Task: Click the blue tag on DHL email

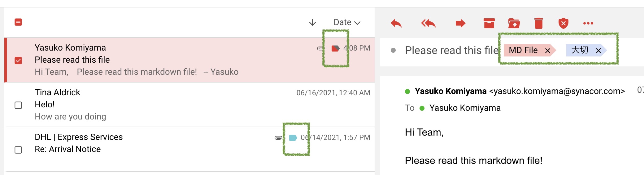Action: [293, 138]
